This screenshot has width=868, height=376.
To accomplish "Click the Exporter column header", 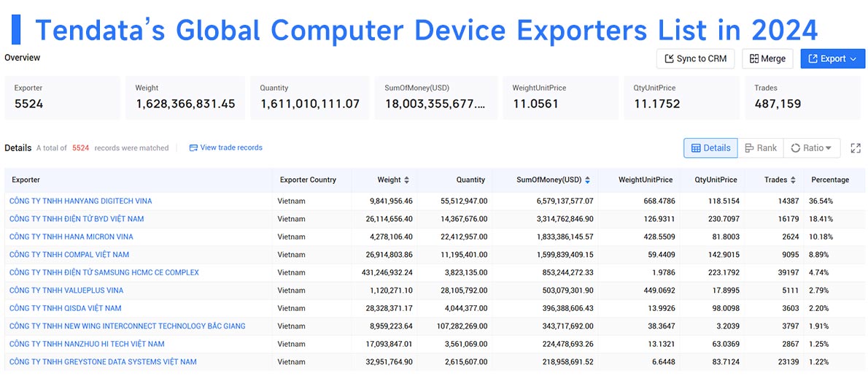I will click(26, 180).
